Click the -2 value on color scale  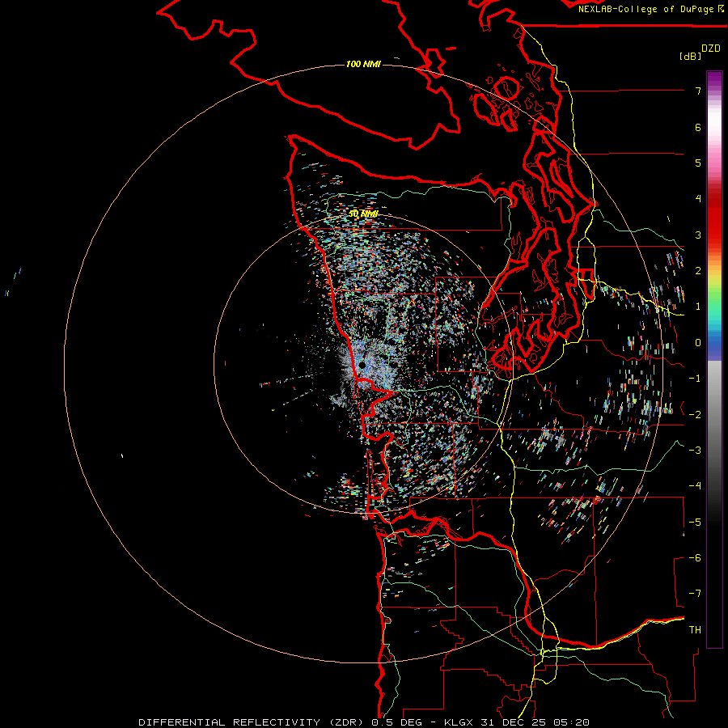695,414
